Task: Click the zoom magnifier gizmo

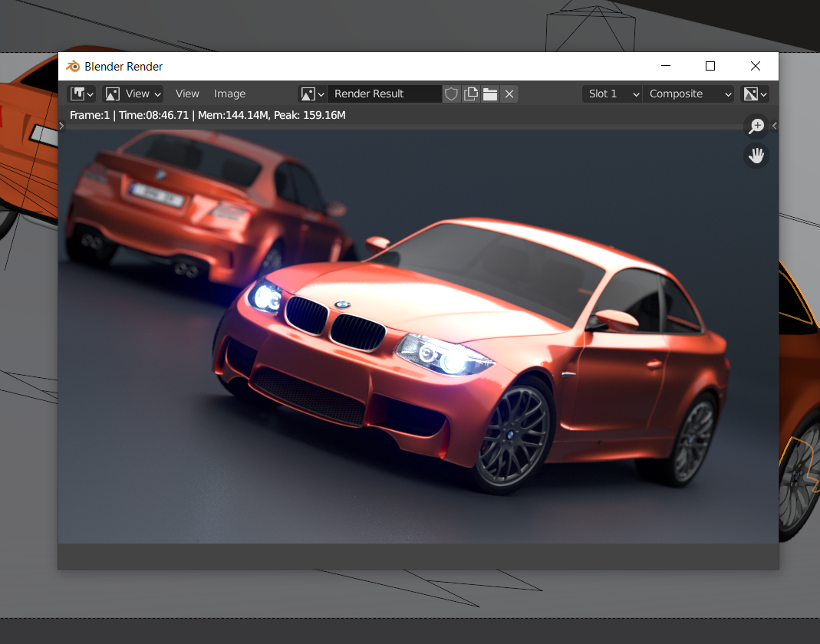Action: (756, 126)
